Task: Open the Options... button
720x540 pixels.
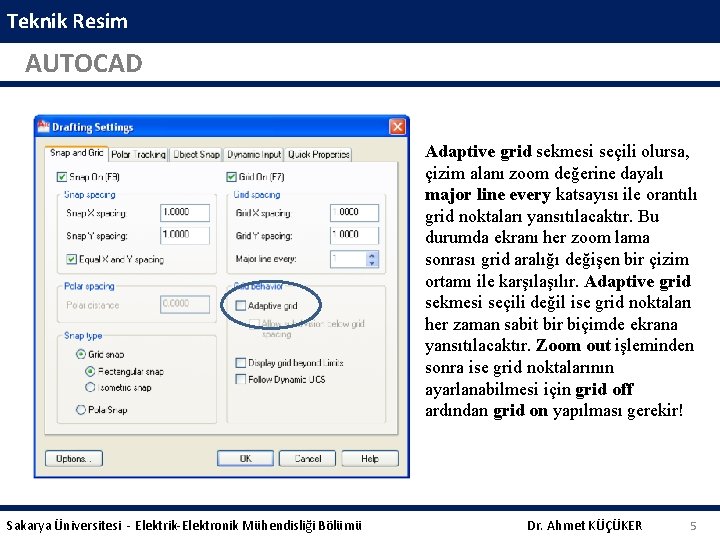Action: point(74,458)
